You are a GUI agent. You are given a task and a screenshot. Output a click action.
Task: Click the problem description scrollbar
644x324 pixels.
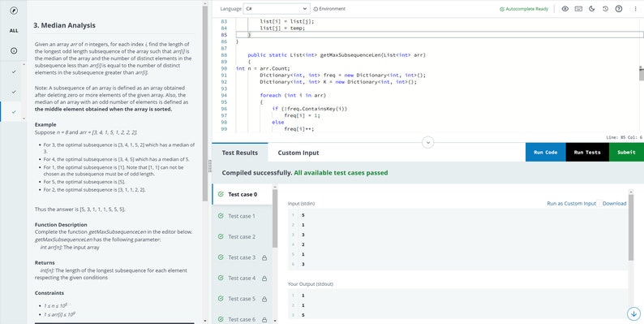(x=204, y=103)
